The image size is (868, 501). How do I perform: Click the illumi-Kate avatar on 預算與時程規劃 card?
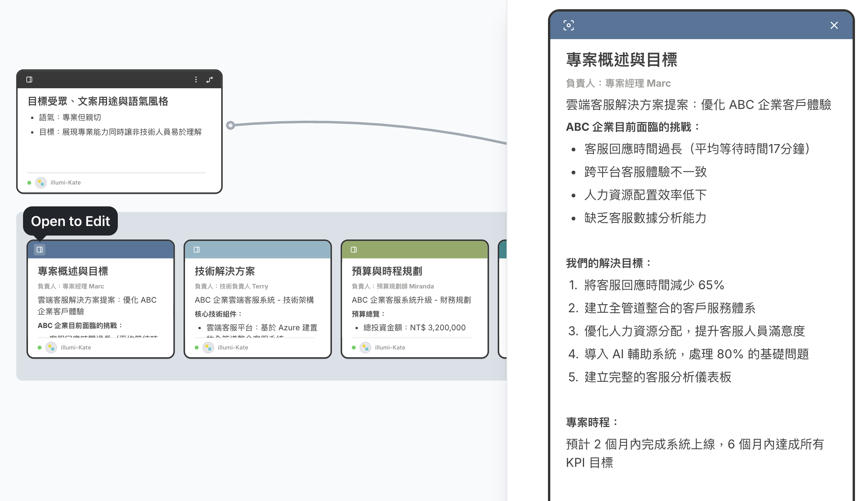365,348
